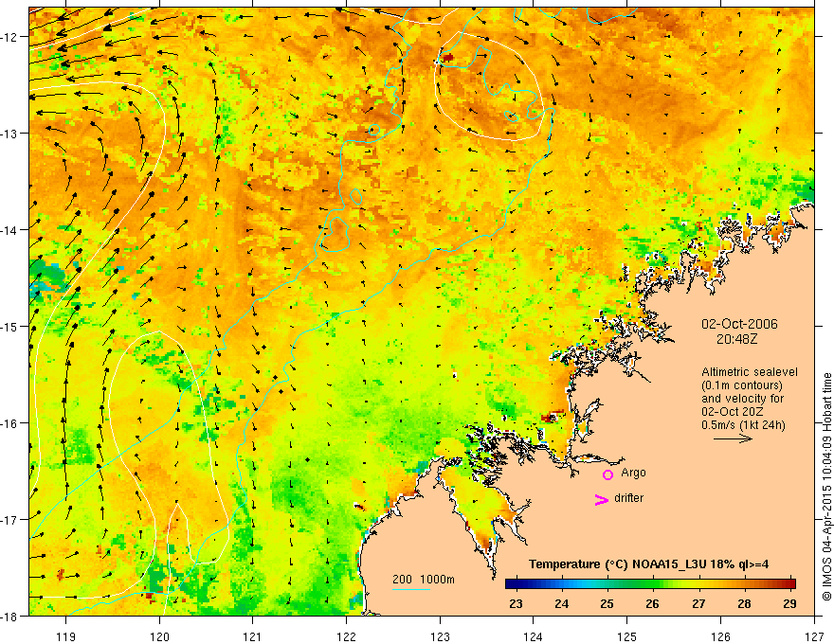Click the drifter legend label
Screen dimensions: 834x644
[628, 498]
